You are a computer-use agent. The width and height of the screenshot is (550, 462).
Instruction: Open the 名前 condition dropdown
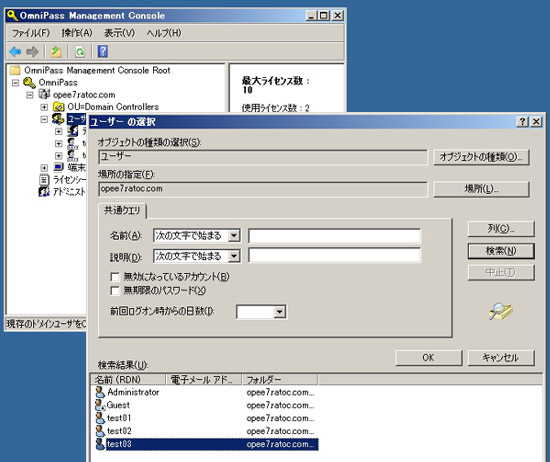pyautogui.click(x=234, y=235)
